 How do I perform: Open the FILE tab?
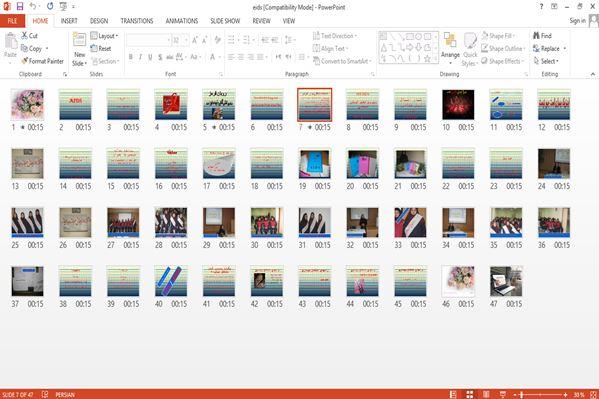tap(13, 21)
